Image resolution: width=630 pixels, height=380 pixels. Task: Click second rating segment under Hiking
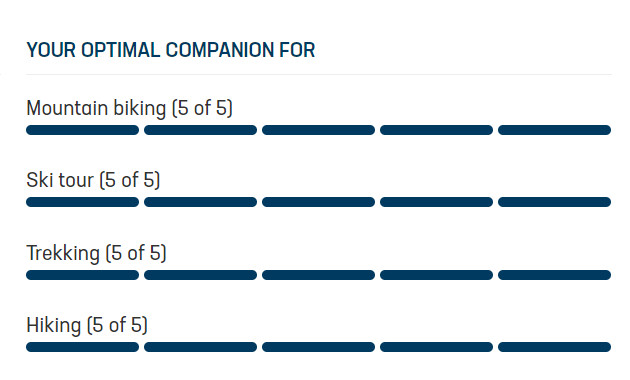tap(200, 347)
